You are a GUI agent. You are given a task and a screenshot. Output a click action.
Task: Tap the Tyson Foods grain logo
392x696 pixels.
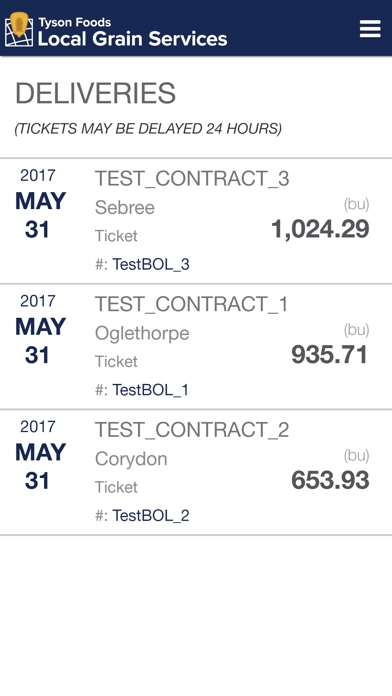pyautogui.click(x=19, y=29)
